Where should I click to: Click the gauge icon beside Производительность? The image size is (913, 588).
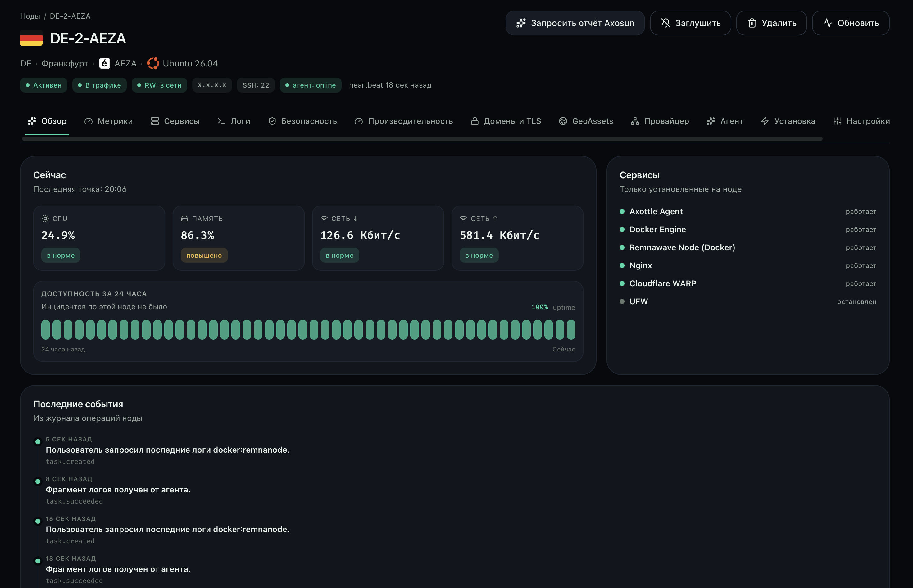coord(359,121)
